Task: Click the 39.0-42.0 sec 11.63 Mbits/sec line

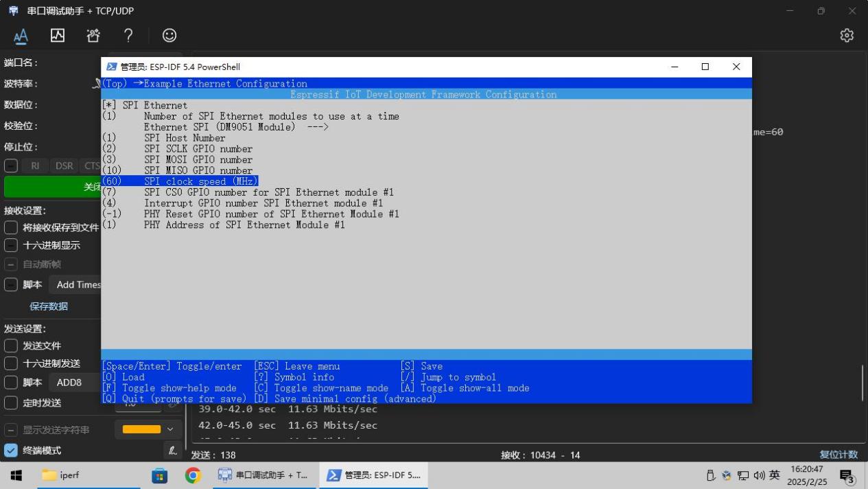Action: click(288, 409)
